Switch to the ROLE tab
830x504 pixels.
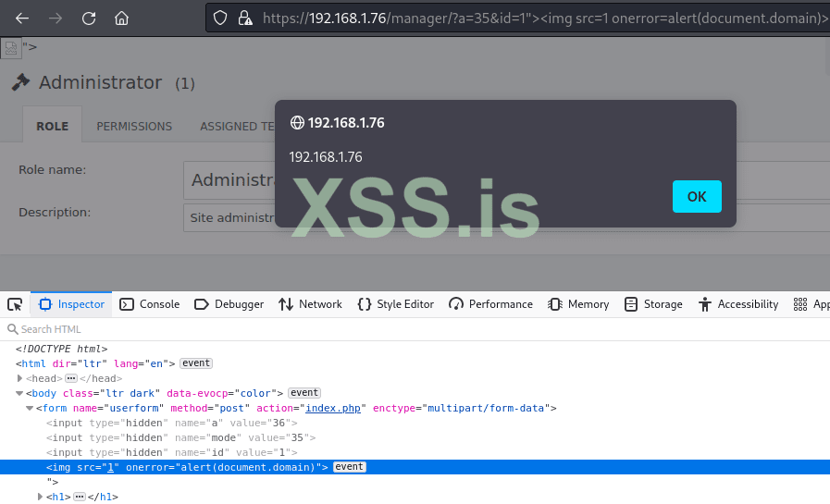point(52,127)
